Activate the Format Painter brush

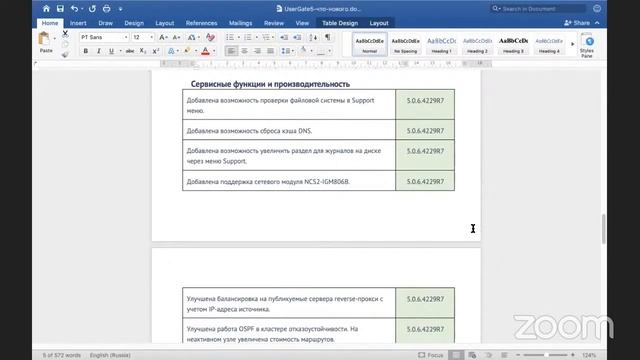65,55
